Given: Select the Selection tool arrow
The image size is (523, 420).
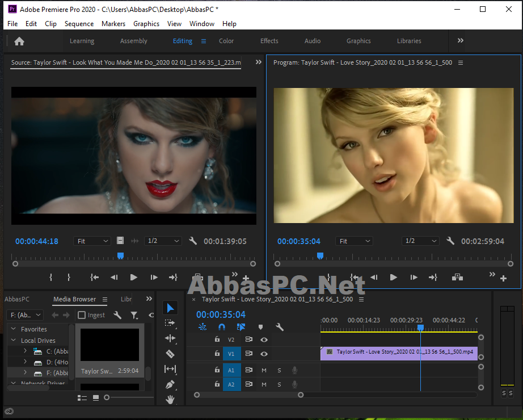Looking at the screenshot, I should coord(170,308).
